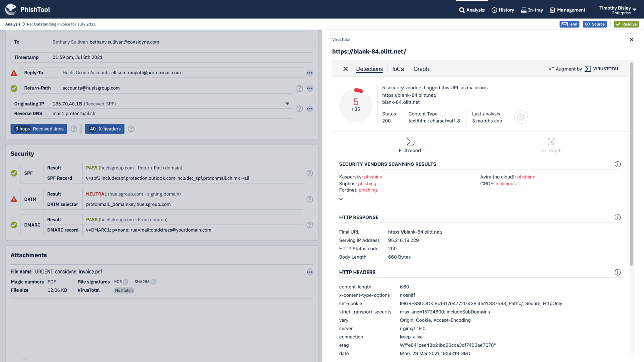Show the 40 X-headers

104,129
